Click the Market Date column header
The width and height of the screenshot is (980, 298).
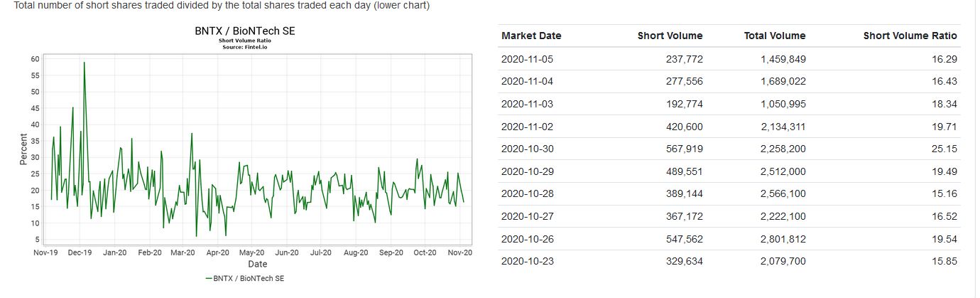[x=530, y=36]
